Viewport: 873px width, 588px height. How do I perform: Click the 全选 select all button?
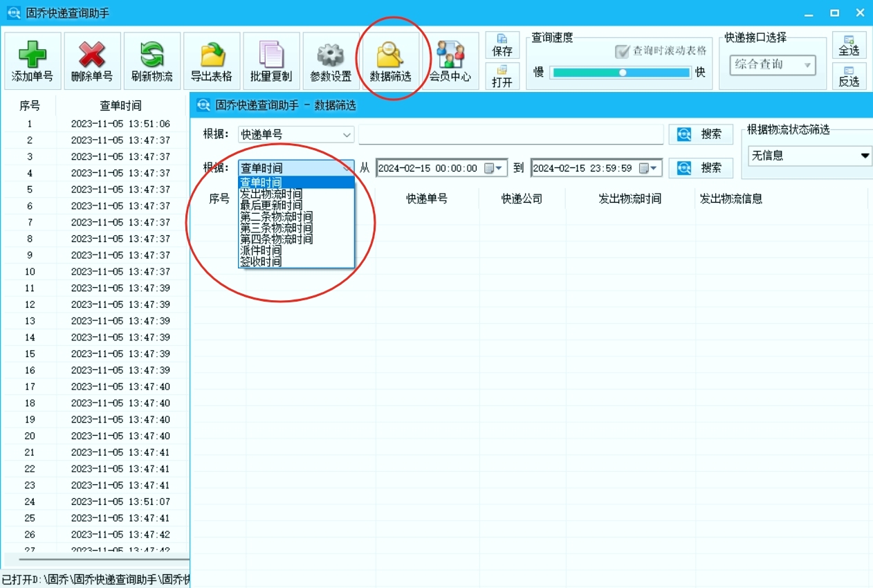tap(849, 46)
